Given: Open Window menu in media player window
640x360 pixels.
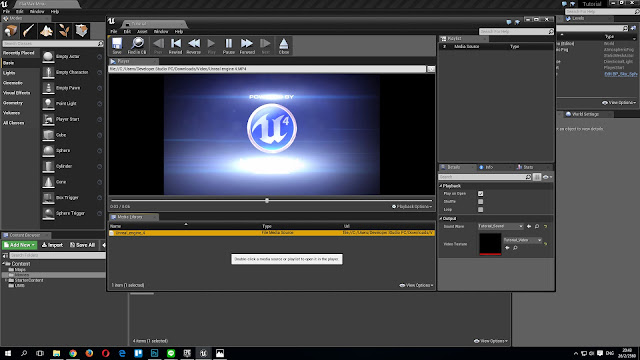Looking at the screenshot, I should click(x=161, y=31).
